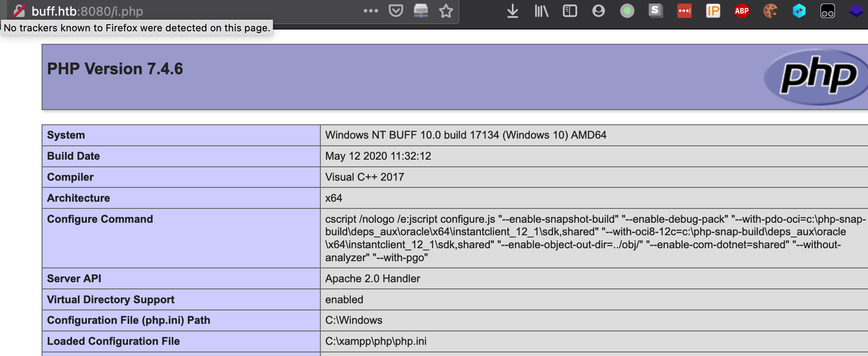The image size is (868, 356).
Task: Open the Library bookshelf icon
Action: 541,11
